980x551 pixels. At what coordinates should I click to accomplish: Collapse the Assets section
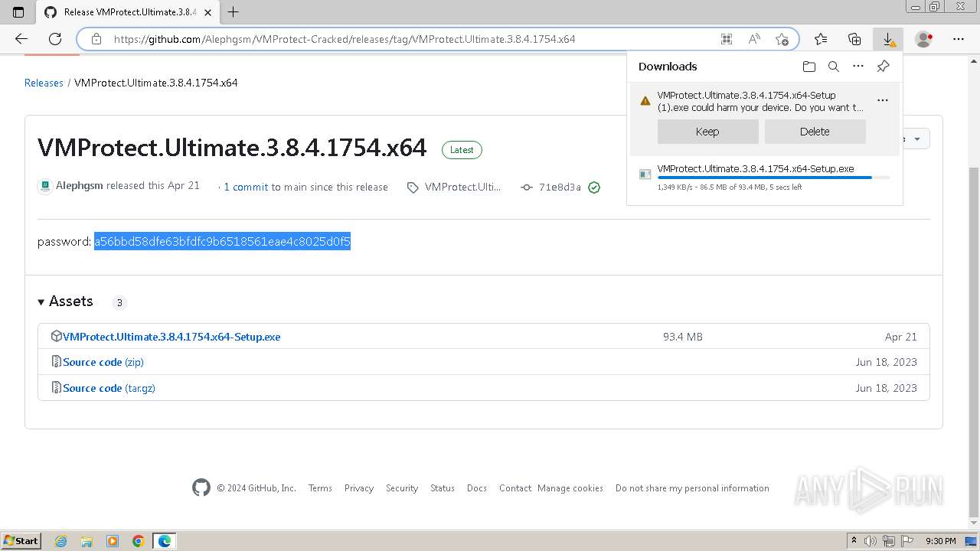(66, 302)
